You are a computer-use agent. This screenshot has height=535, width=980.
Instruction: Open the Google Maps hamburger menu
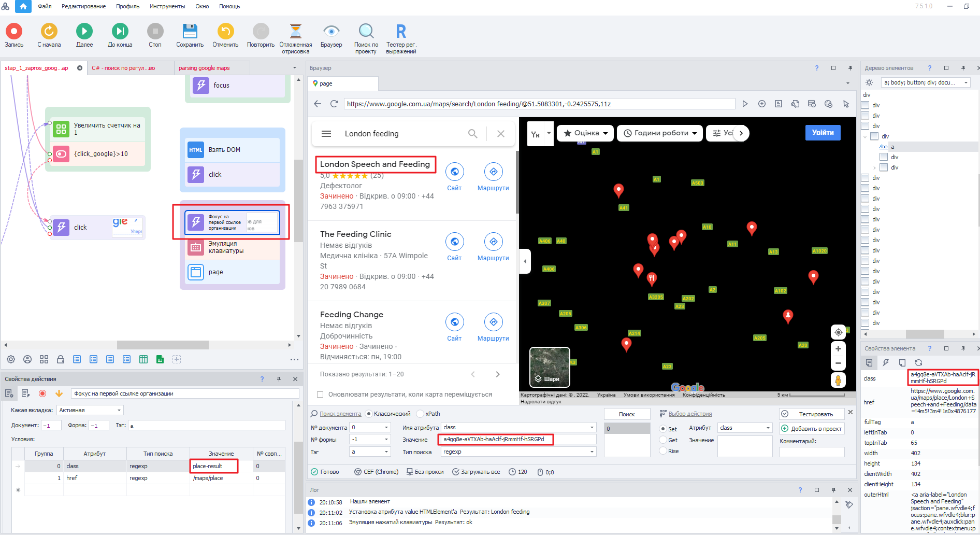pos(326,133)
